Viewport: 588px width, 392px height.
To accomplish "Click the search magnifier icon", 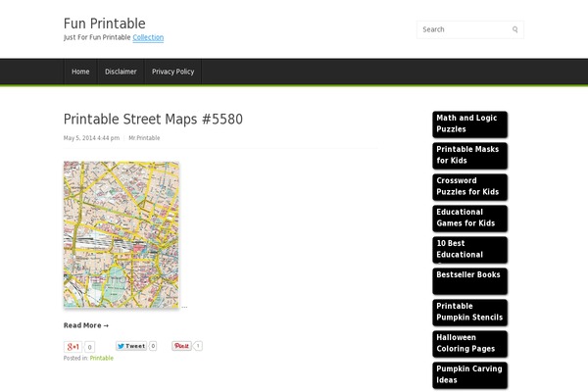I will (514, 29).
